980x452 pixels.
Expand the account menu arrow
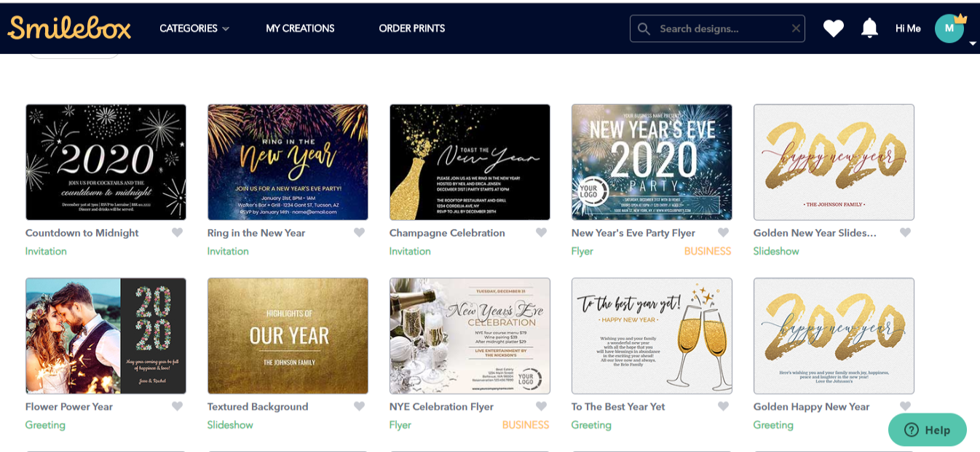973,44
